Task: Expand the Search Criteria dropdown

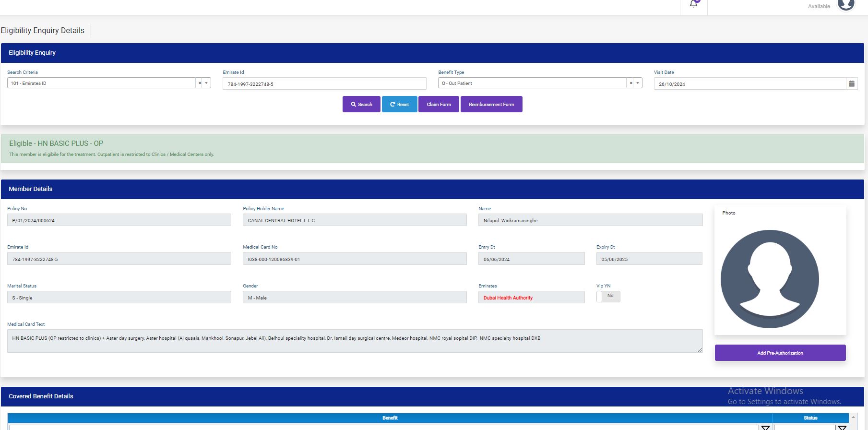Action: point(206,83)
